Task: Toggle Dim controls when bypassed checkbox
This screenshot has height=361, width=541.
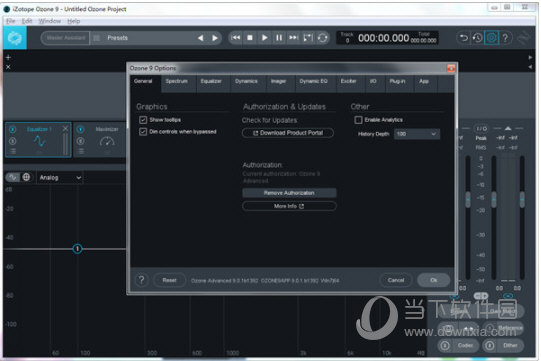Action: pos(143,132)
